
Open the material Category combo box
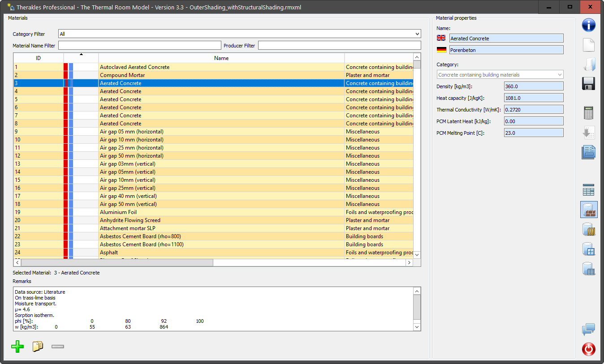point(500,75)
